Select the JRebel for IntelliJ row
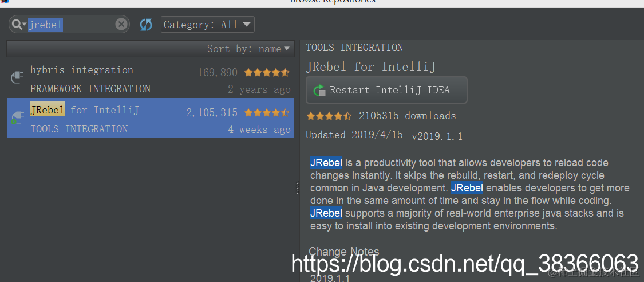644x282 pixels. (151, 118)
